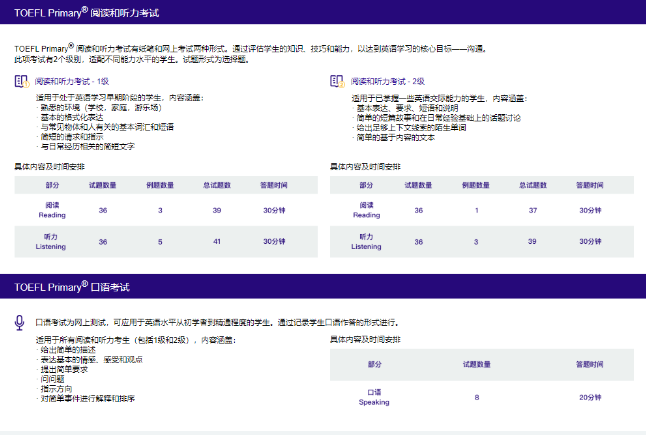Click '具体内容及时间安排' above the Level 2 table
Image resolution: width=646 pixels, height=435 pixels.
coord(365,166)
